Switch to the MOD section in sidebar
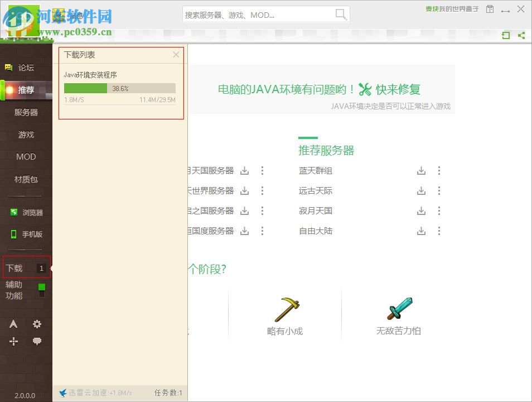The width and height of the screenshot is (532, 402). [25, 157]
